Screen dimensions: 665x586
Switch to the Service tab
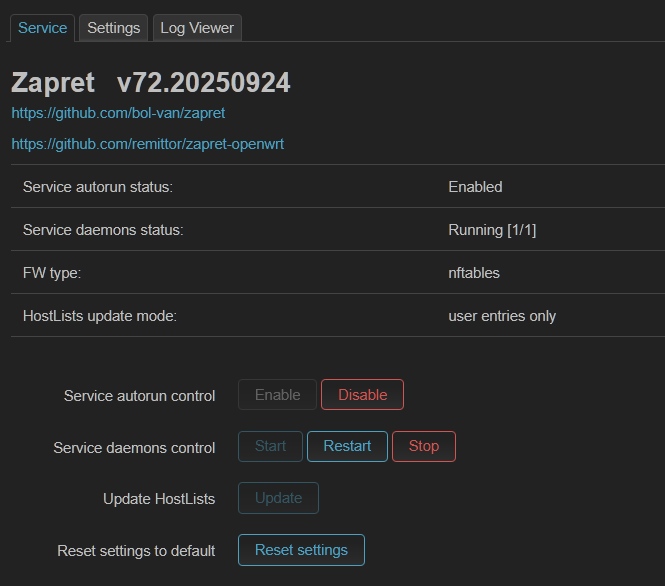(43, 28)
